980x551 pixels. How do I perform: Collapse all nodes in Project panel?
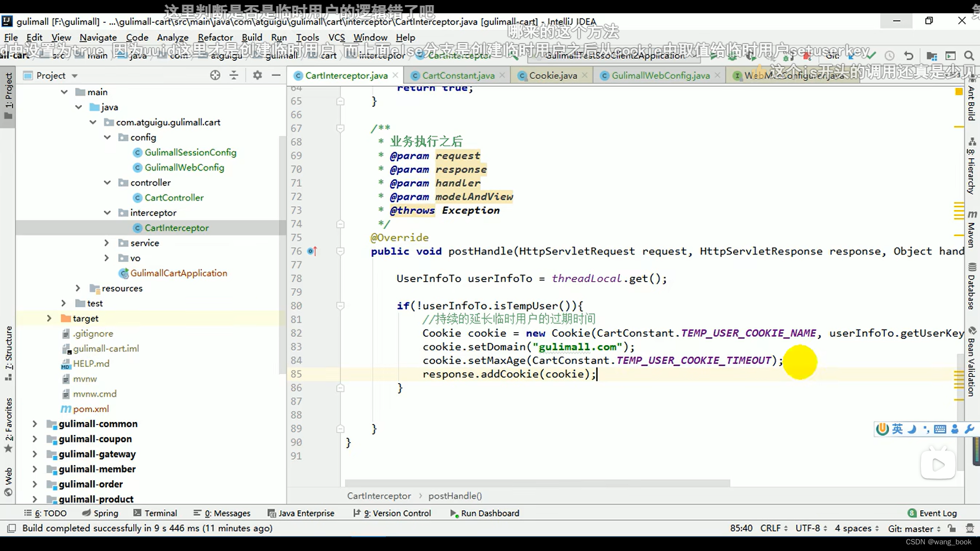click(x=234, y=75)
